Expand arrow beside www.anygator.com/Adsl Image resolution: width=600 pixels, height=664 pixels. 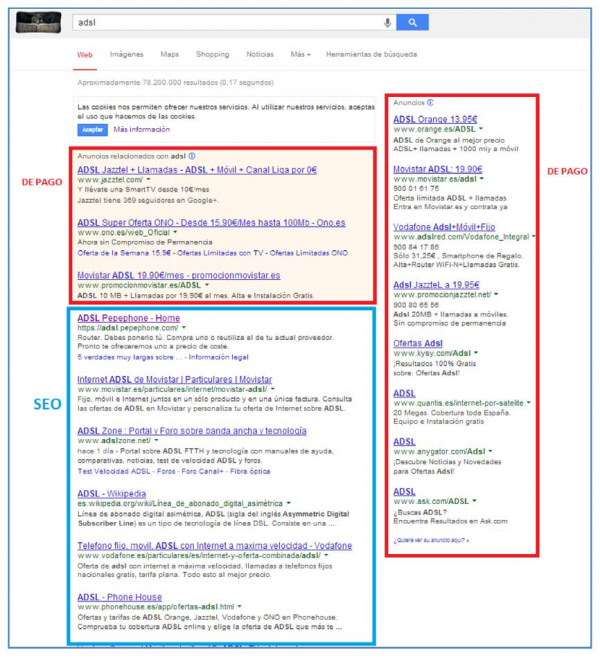(x=491, y=451)
